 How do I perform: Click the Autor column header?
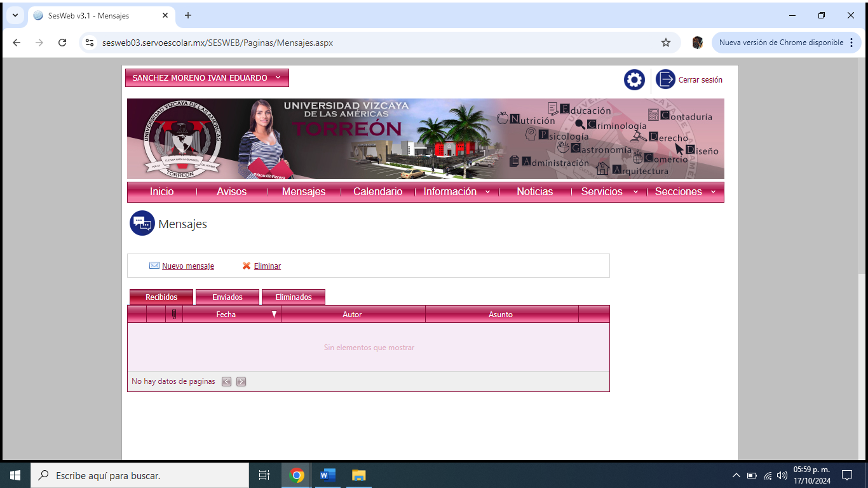(x=353, y=314)
